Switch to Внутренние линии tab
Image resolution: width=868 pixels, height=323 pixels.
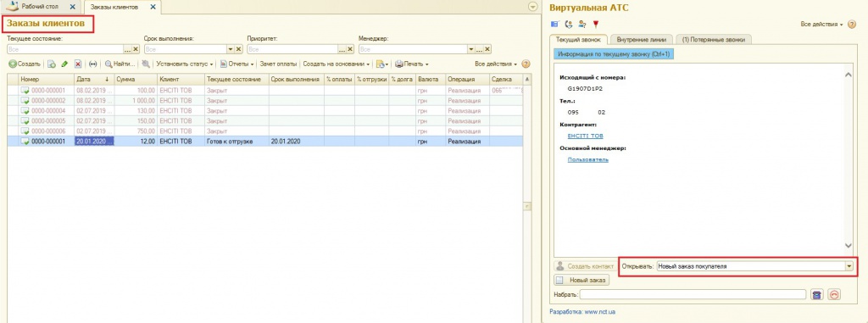(x=642, y=39)
